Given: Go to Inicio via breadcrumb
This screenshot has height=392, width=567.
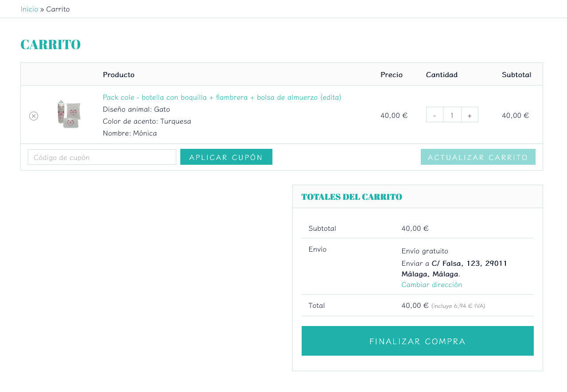Looking at the screenshot, I should pyautogui.click(x=29, y=9).
